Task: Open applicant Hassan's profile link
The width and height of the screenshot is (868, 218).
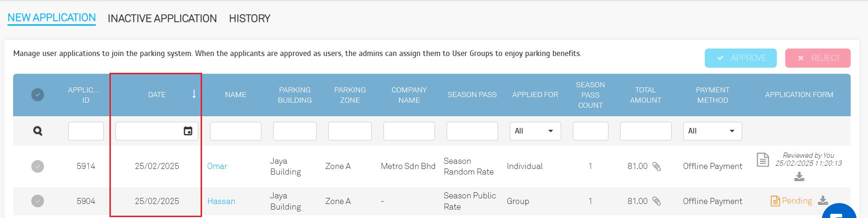Action: point(221,201)
